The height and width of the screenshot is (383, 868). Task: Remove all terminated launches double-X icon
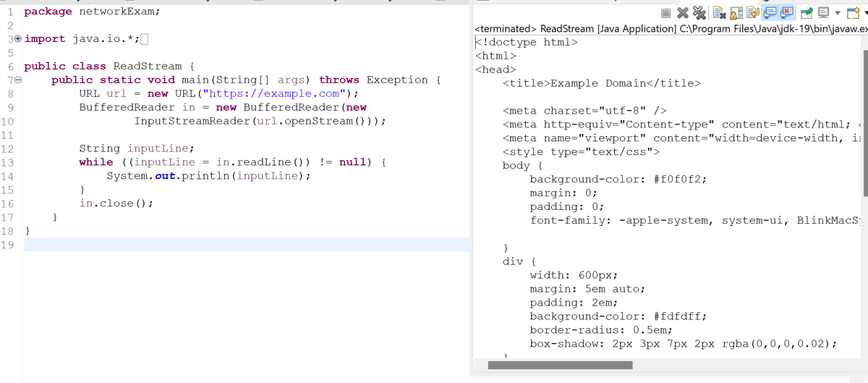[x=699, y=13]
